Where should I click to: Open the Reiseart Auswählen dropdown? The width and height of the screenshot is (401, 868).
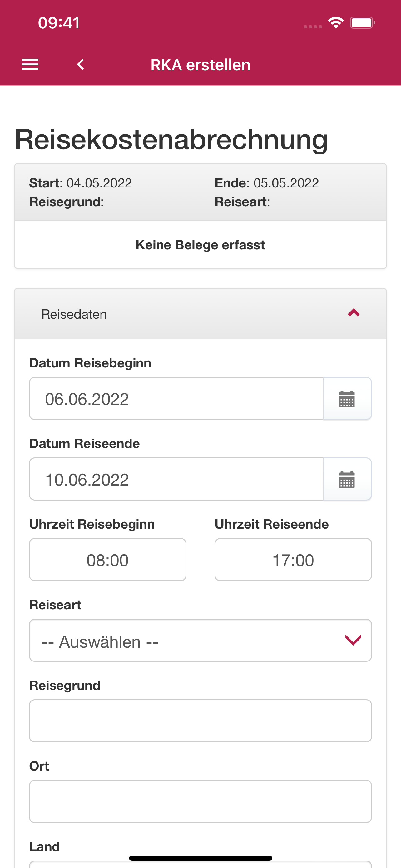coord(200,640)
